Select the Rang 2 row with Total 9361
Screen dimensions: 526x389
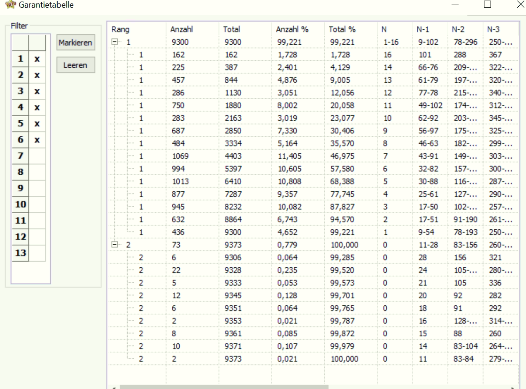(314, 334)
